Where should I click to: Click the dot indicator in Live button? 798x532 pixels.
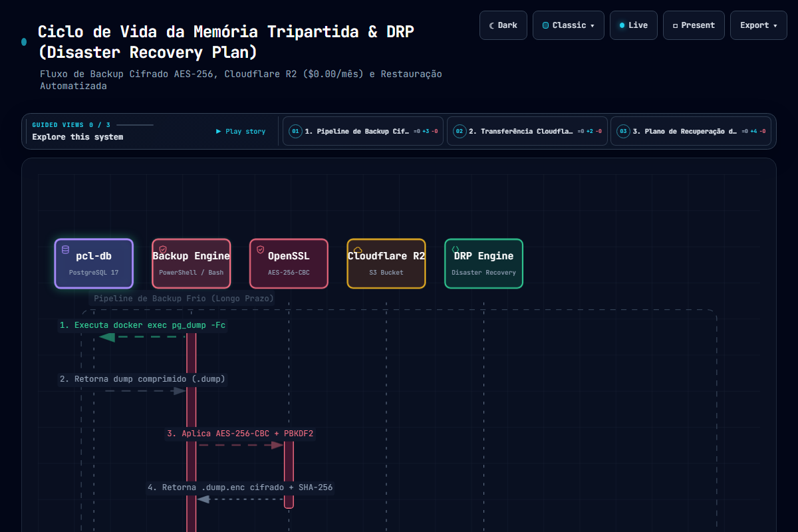coord(622,25)
